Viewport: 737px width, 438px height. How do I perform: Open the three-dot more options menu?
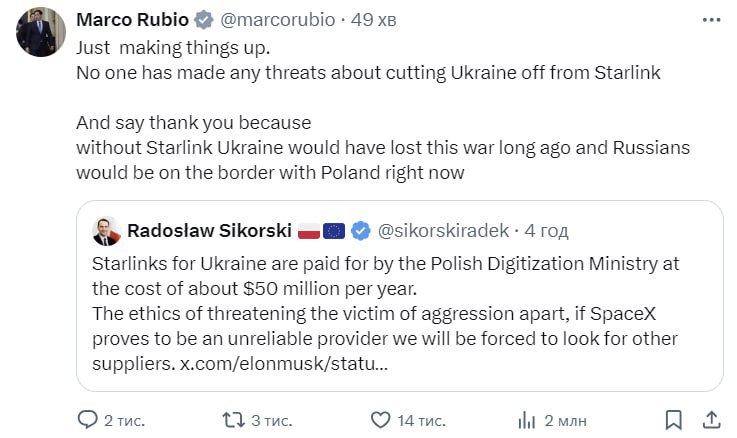pyautogui.click(x=711, y=20)
